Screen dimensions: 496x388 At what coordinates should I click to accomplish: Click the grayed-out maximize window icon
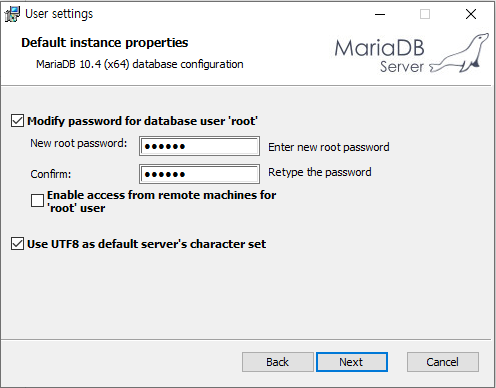coord(425,14)
